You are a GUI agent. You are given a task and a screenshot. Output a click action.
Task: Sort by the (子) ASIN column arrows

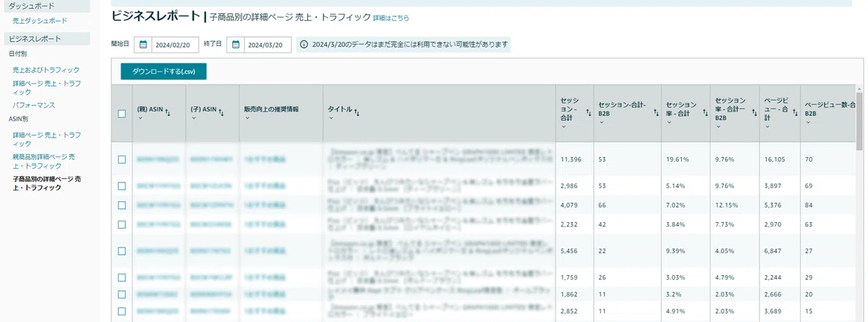tap(220, 111)
